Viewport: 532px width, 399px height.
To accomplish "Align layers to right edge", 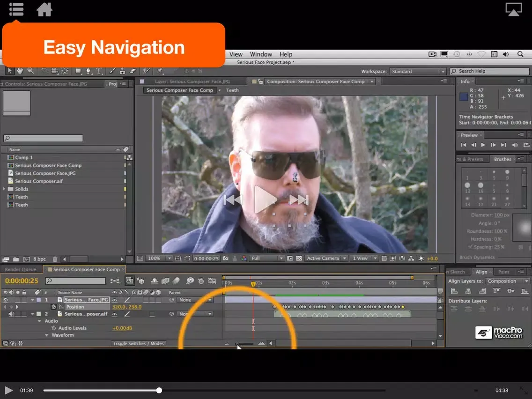I will coord(482,291).
